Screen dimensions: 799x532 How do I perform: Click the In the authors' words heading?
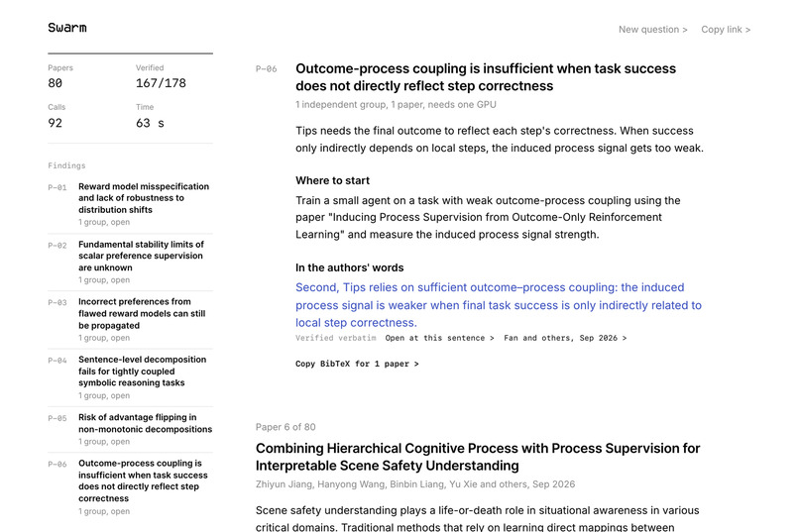pos(349,267)
